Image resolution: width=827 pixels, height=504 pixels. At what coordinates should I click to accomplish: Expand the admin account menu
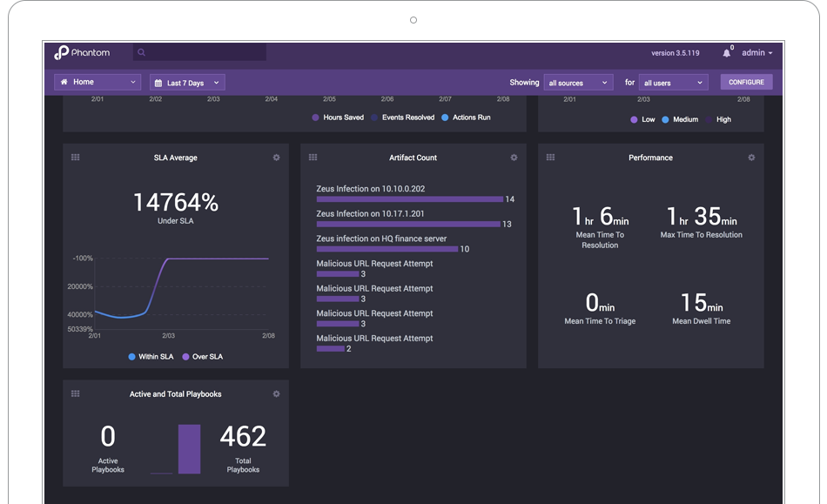756,53
